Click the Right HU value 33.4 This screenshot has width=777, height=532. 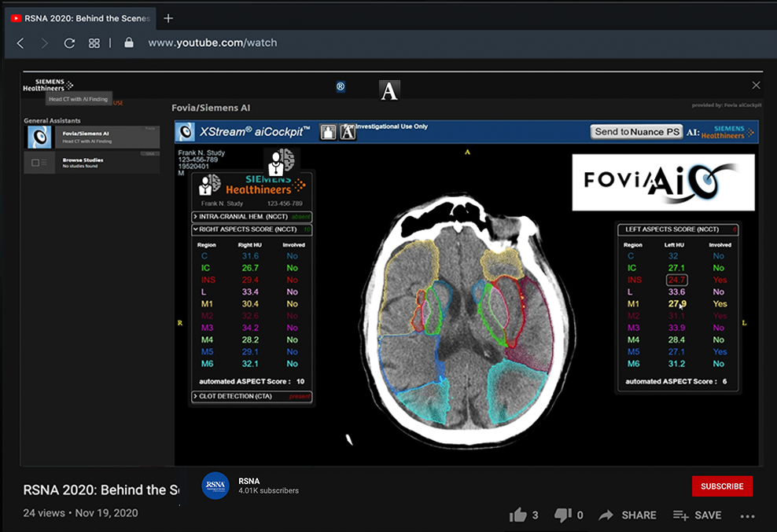(x=250, y=292)
